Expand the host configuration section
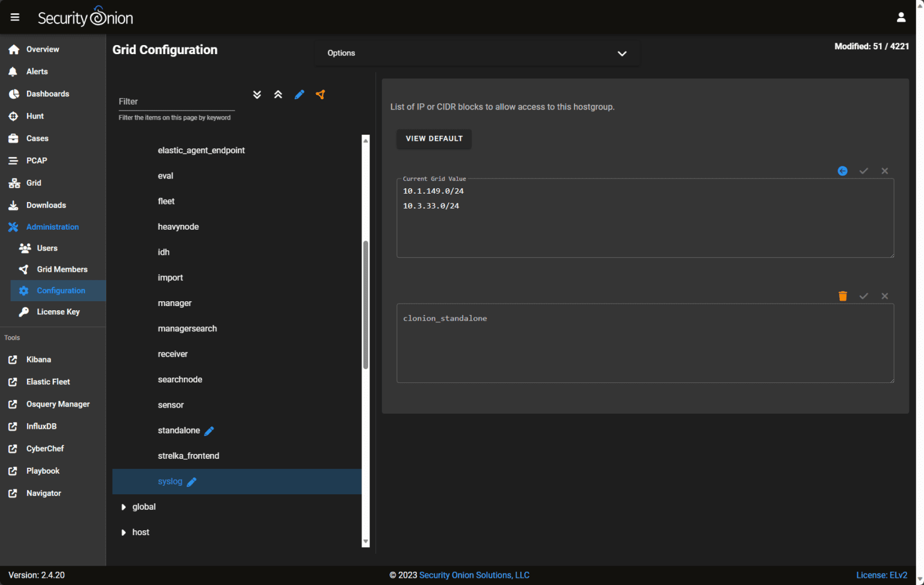The image size is (924, 585). 124,532
